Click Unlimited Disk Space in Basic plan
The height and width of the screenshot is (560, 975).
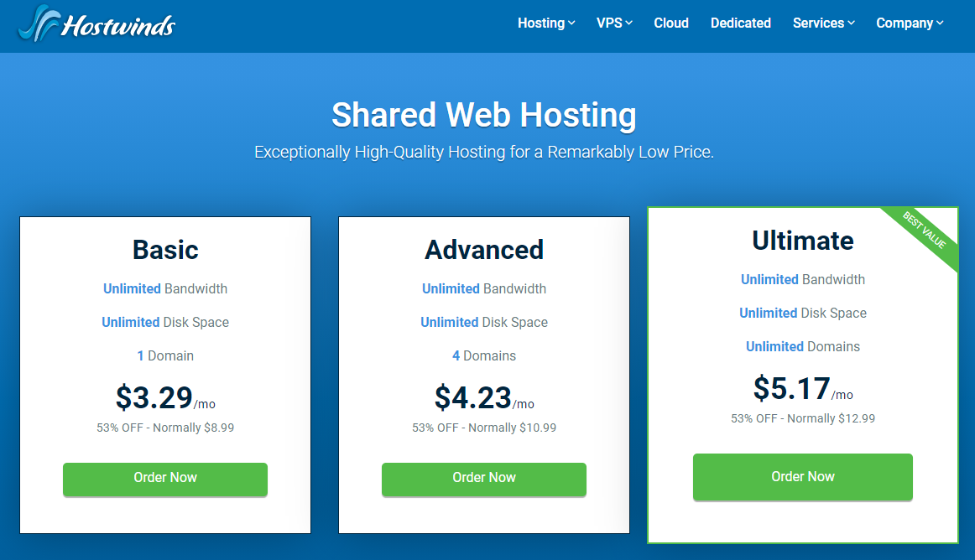click(165, 322)
